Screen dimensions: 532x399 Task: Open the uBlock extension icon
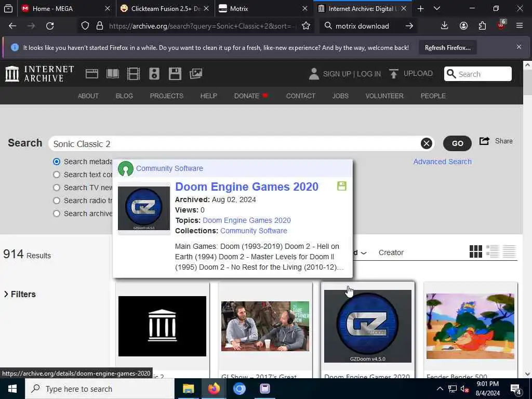click(501, 25)
